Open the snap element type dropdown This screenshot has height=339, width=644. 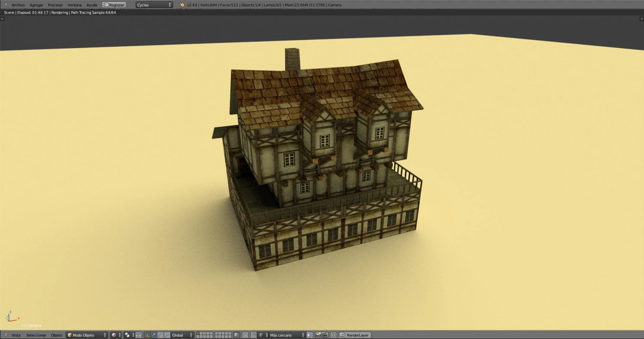263,335
